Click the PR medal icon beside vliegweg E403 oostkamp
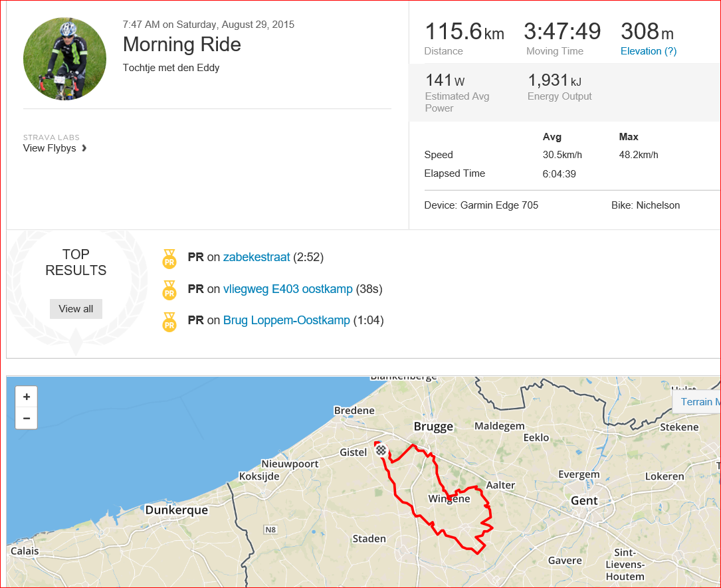 (x=169, y=290)
